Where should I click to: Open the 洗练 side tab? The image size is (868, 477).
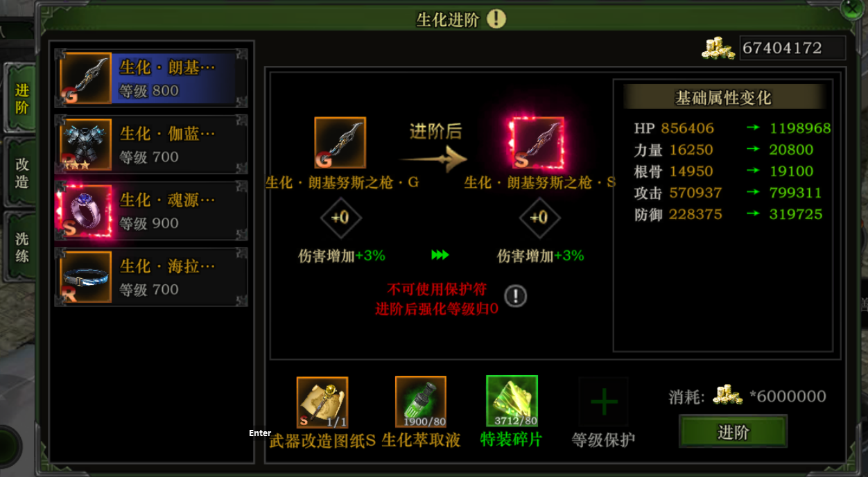21,247
